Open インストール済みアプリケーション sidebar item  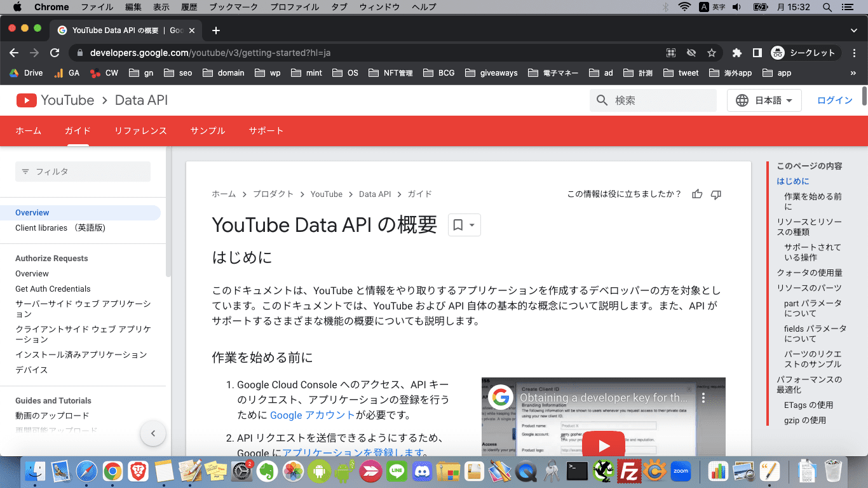click(x=81, y=355)
